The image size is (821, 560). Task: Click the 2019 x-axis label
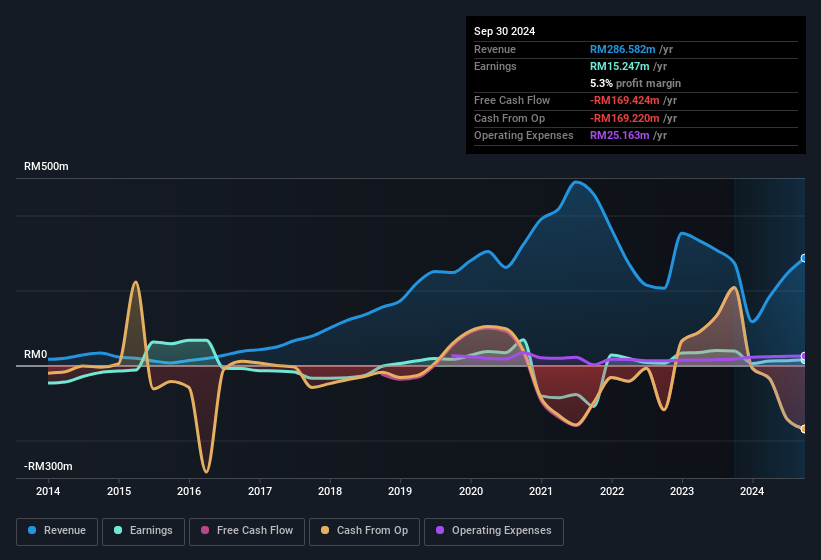(x=400, y=491)
